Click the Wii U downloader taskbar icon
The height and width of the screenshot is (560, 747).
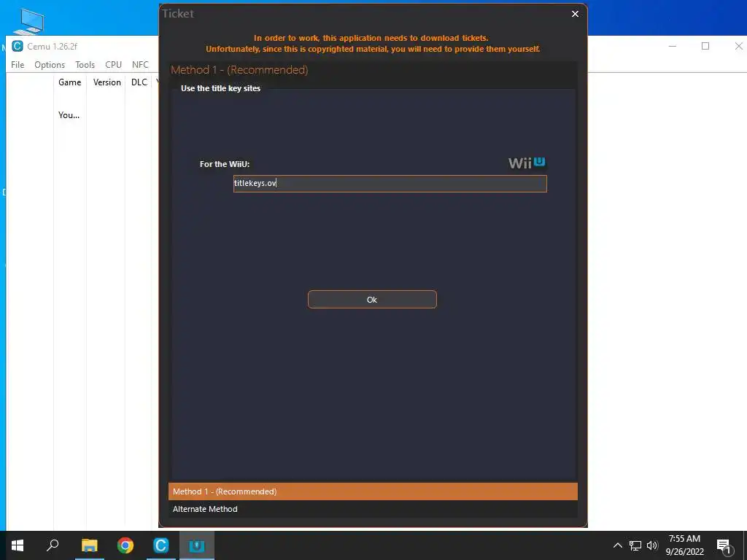coord(197,545)
